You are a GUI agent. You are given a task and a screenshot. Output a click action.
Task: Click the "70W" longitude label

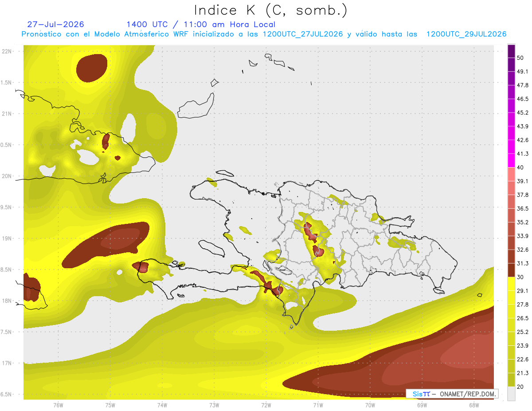(x=370, y=405)
